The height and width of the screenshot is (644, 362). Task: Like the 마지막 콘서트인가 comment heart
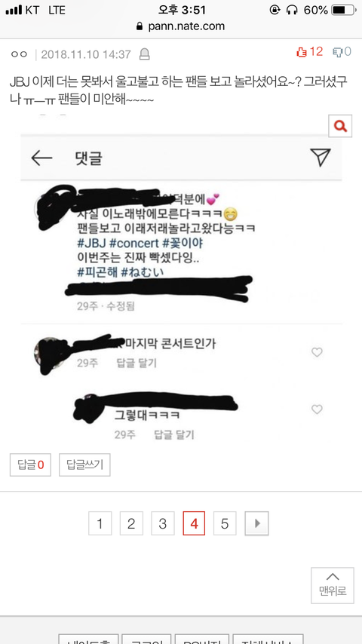pyautogui.click(x=317, y=352)
